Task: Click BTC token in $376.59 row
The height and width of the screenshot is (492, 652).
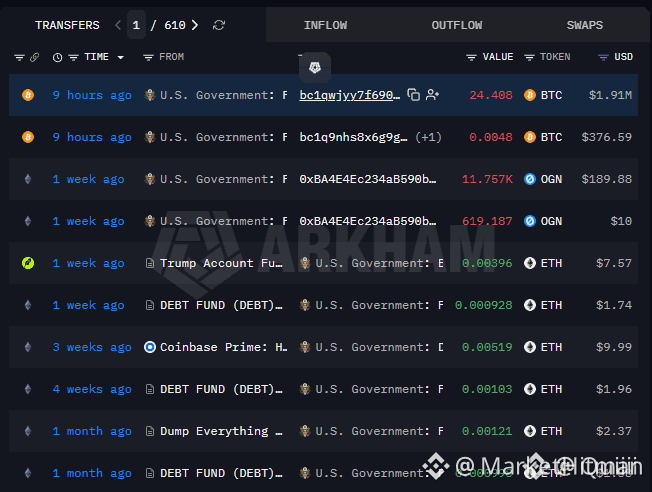Action: 543,137
